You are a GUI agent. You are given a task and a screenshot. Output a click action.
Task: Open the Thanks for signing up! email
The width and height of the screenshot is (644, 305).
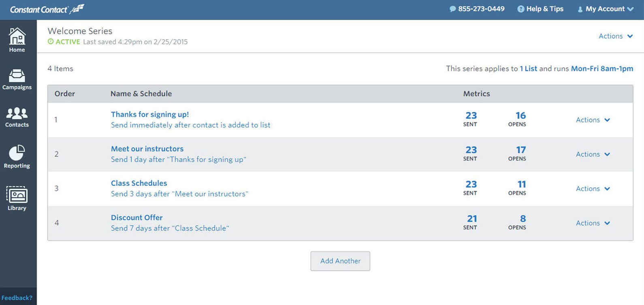coord(150,115)
